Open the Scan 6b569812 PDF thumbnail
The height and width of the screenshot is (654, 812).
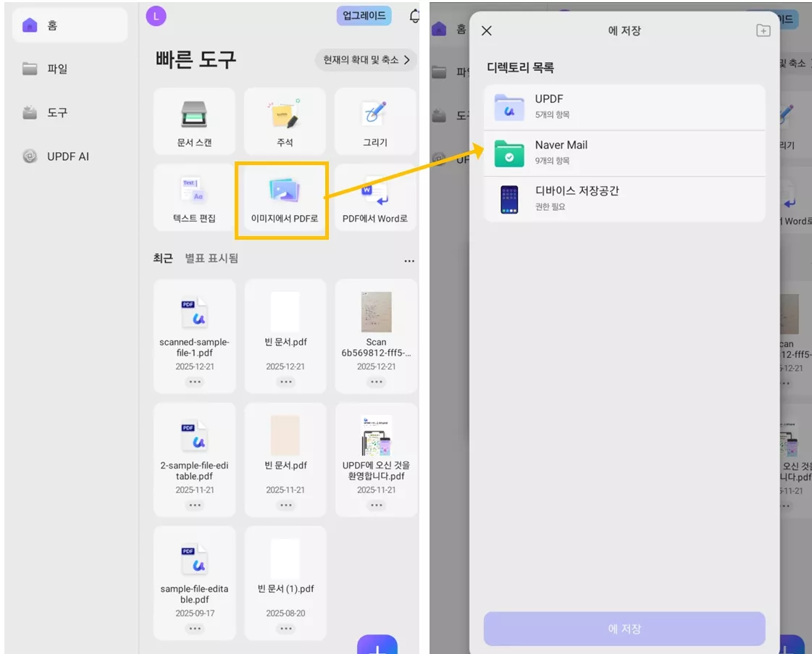(374, 313)
